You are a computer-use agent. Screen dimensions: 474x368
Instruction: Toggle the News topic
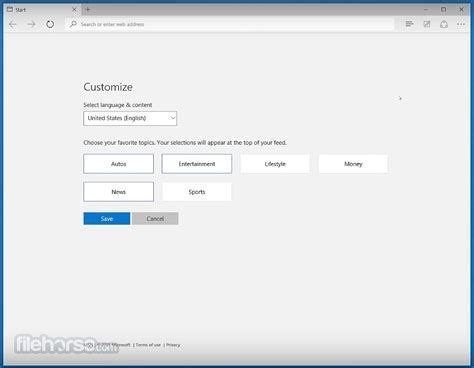tap(118, 192)
